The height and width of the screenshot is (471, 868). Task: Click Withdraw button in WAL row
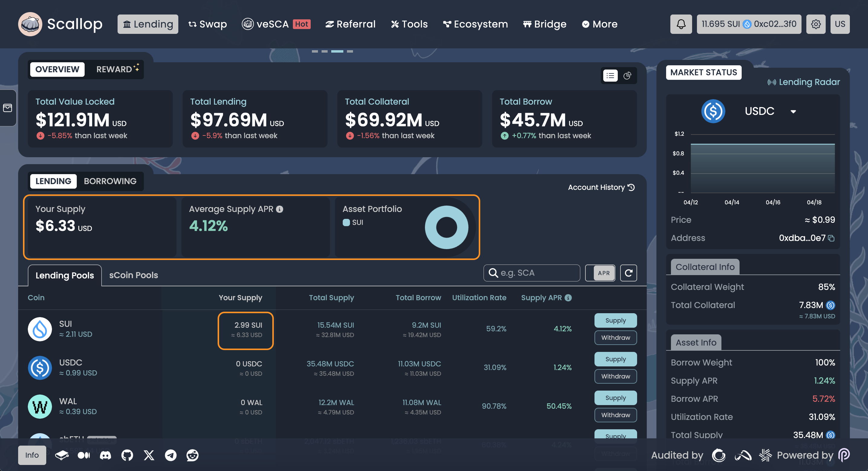615,415
